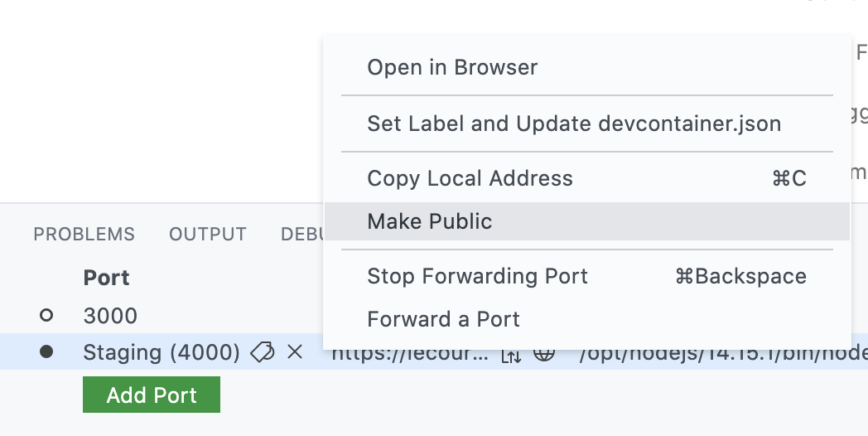Choose Copy Local Address menu entry
Image resolution: width=868 pixels, height=436 pixels.
click(586, 178)
